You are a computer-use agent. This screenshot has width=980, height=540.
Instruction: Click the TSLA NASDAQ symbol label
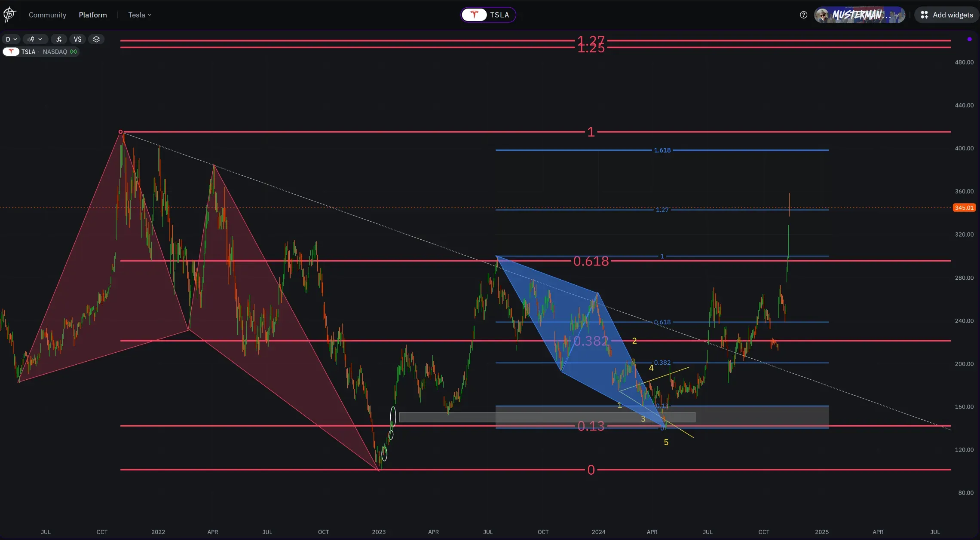coord(40,52)
